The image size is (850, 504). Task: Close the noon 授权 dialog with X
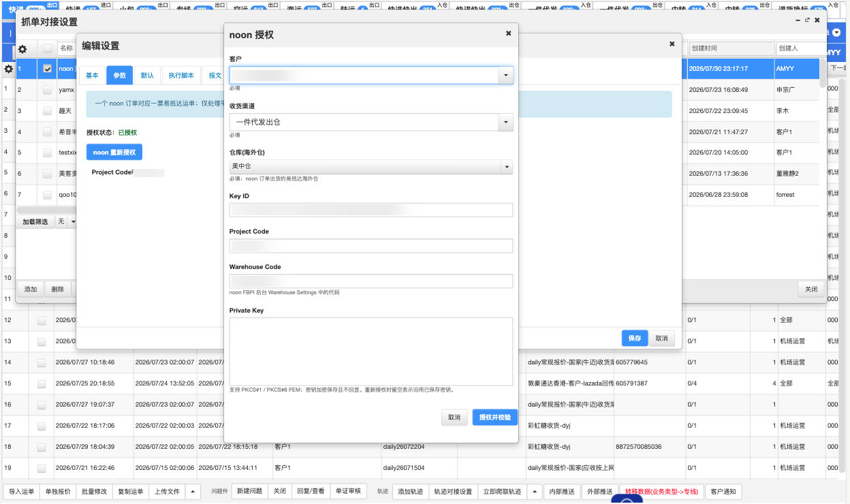coord(508,33)
